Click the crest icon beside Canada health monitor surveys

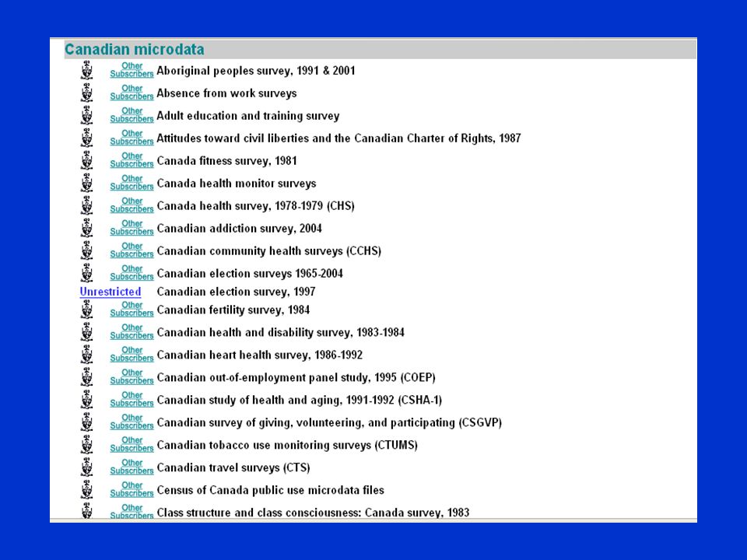86,183
